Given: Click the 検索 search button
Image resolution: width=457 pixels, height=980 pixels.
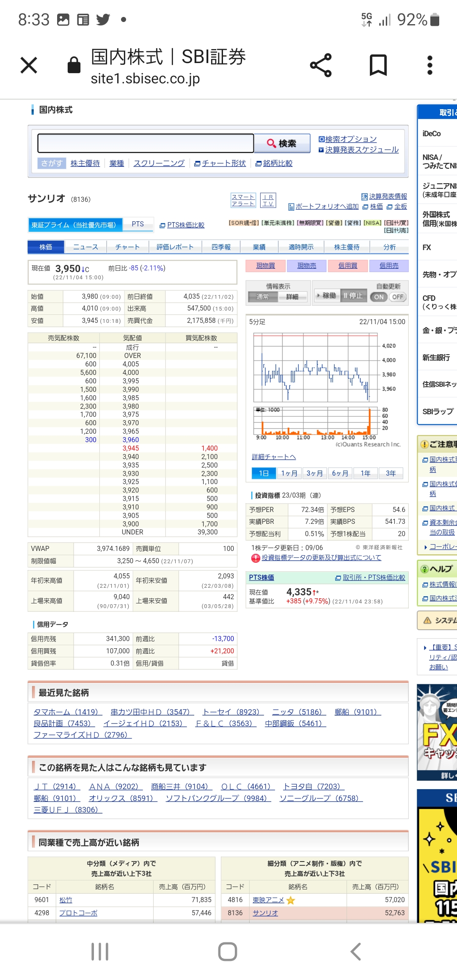Looking at the screenshot, I should [x=282, y=143].
